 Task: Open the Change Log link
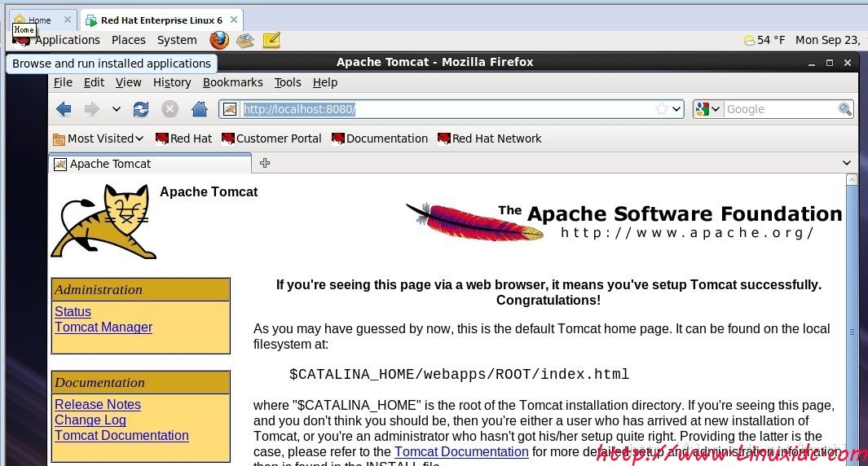pos(90,420)
